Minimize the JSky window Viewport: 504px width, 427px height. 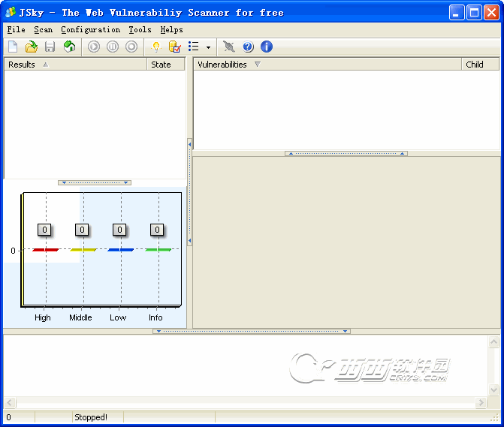click(457, 13)
